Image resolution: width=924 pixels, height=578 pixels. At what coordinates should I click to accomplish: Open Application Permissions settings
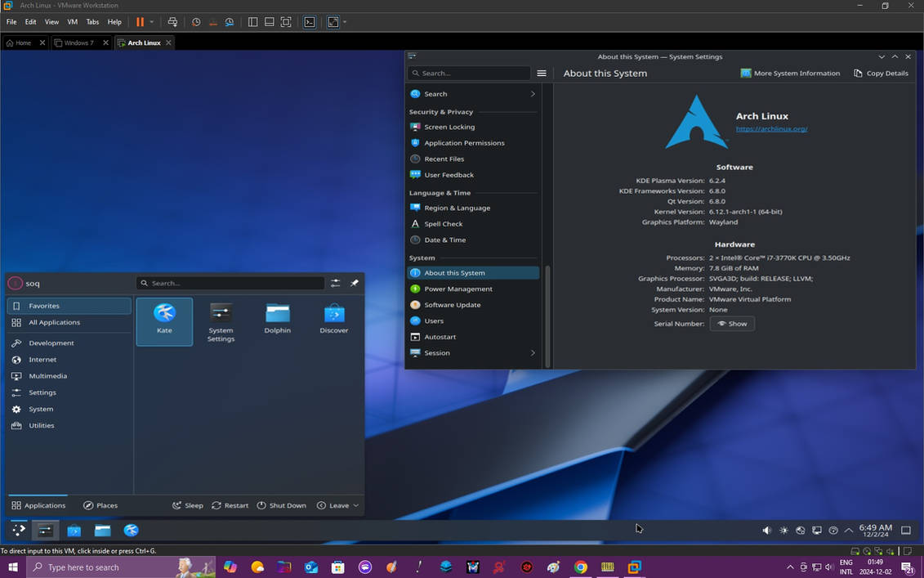(x=473, y=143)
